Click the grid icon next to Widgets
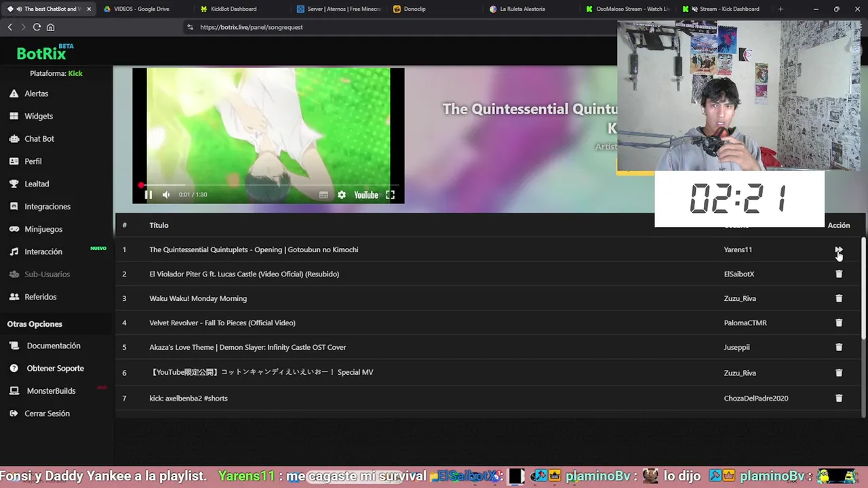The height and width of the screenshot is (488, 868). point(14,116)
